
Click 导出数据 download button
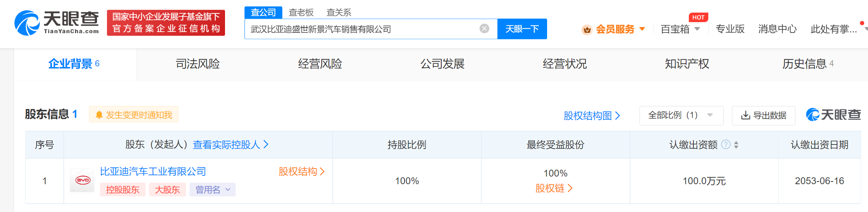click(763, 115)
